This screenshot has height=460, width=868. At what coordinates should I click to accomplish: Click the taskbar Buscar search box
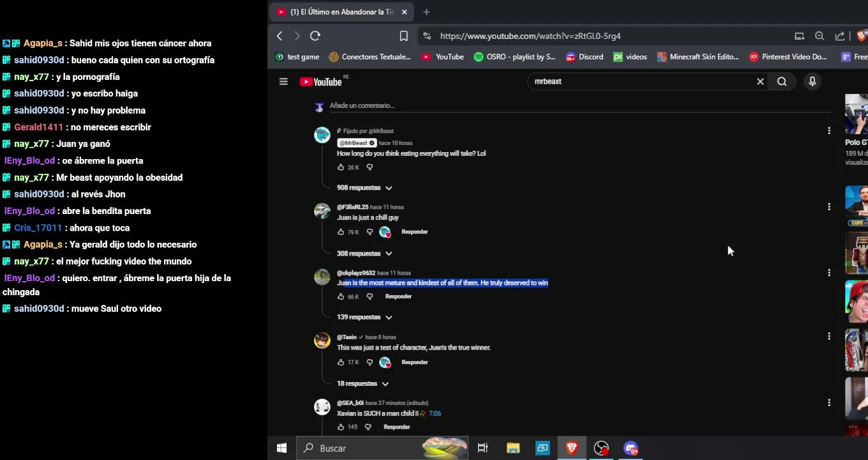(383, 448)
